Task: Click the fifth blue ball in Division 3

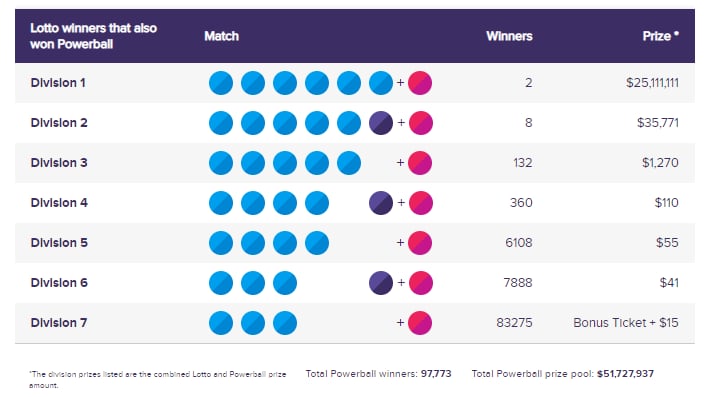Action: pyautogui.click(x=349, y=163)
